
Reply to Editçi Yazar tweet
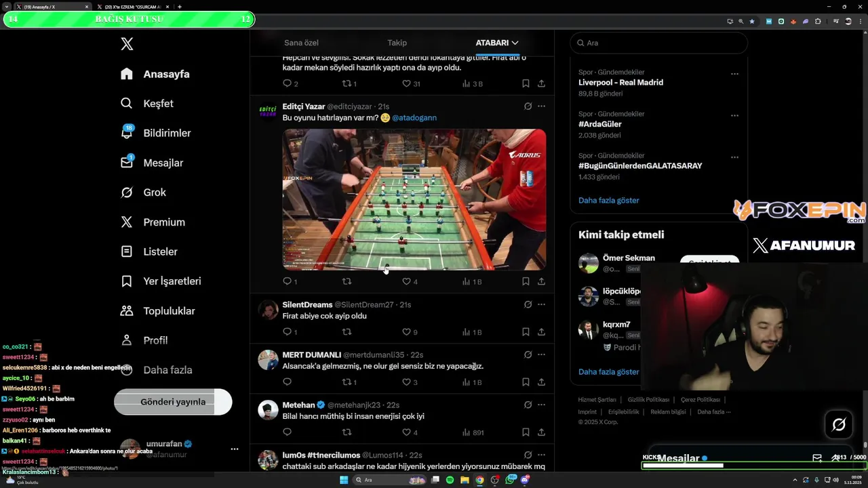[287, 281]
